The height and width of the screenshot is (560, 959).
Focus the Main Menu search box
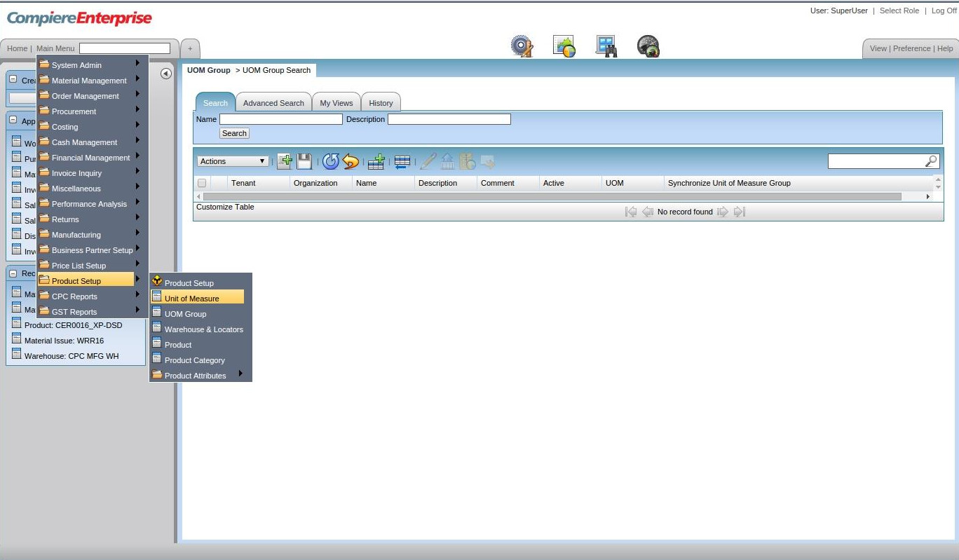[125, 48]
